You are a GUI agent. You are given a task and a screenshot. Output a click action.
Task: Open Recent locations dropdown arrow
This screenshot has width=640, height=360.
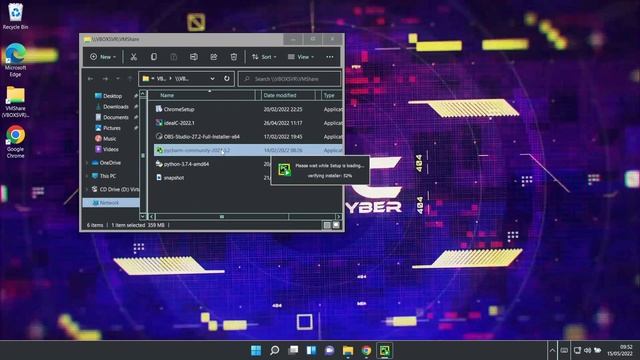[118, 78]
